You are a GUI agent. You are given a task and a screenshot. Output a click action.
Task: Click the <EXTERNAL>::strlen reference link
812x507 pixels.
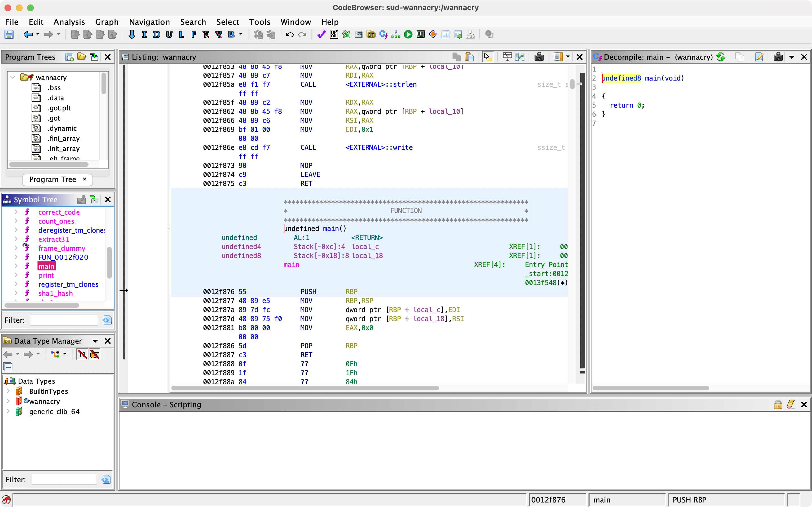tap(381, 84)
